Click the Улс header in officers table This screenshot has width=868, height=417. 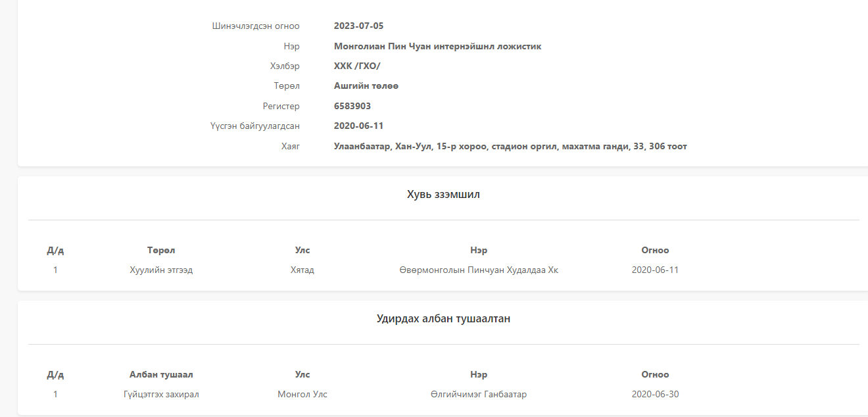click(x=302, y=374)
